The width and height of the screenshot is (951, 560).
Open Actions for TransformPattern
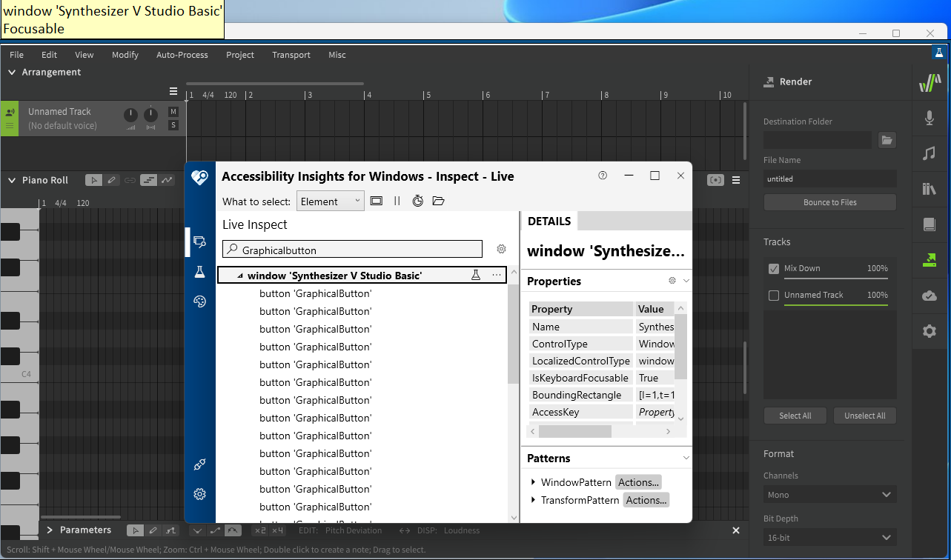[646, 500]
